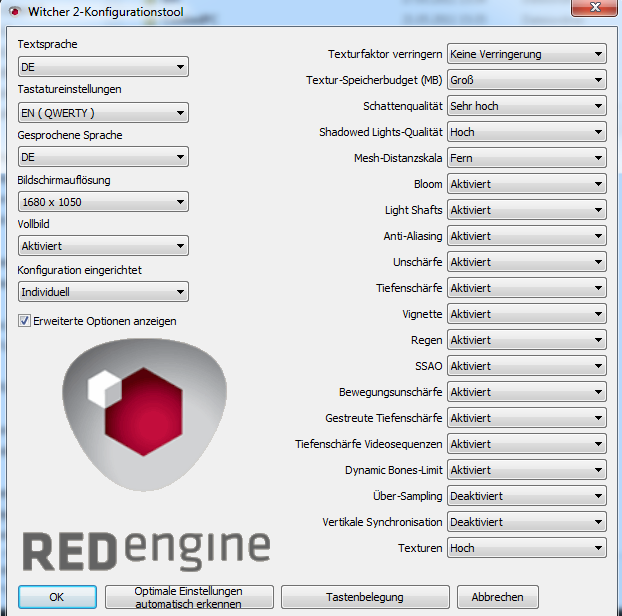Open the Textsprache dropdown

click(103, 67)
